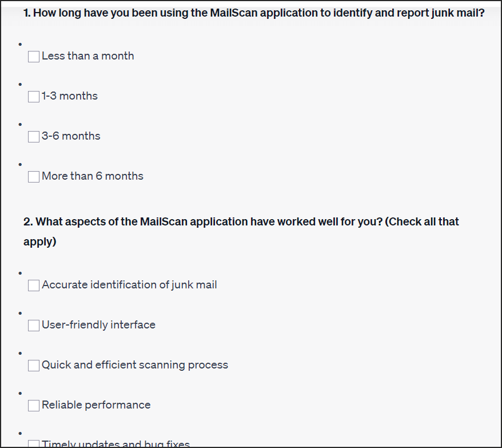Screen dimensions: 502x448
Task: Select the '3-6 months' checkbox
Action: [34, 137]
